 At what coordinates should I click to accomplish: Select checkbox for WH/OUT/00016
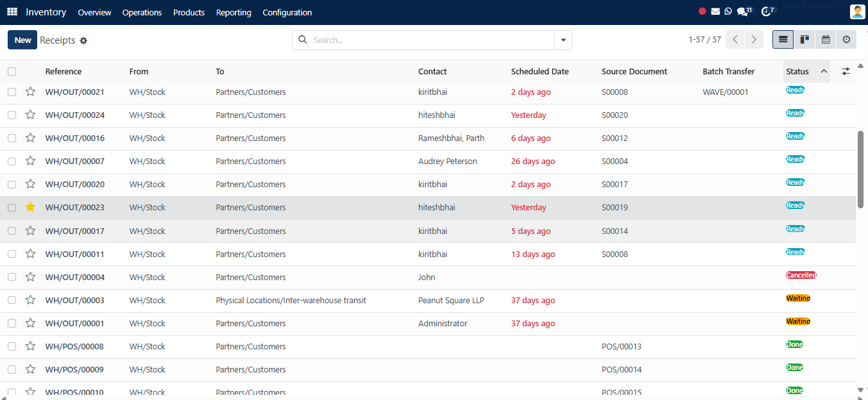point(12,138)
